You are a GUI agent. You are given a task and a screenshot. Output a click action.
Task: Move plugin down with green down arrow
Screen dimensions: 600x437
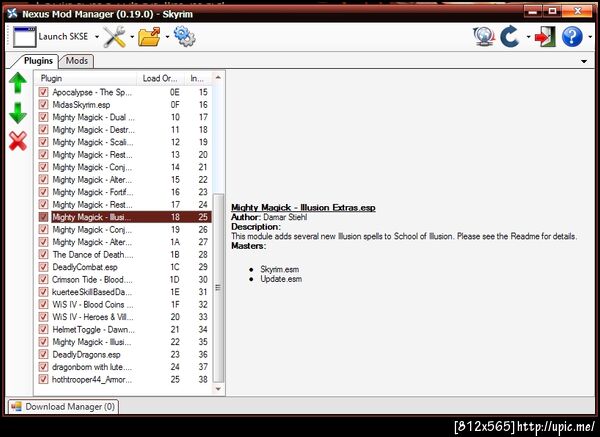[x=18, y=113]
